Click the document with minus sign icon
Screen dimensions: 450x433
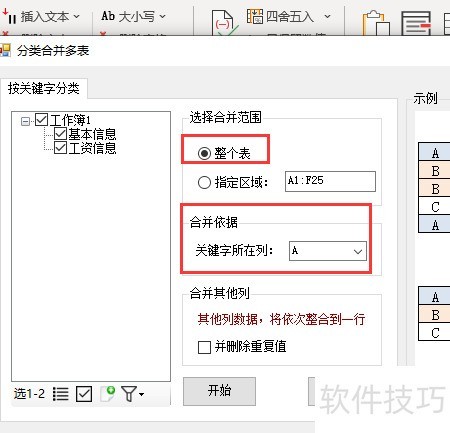(223, 23)
